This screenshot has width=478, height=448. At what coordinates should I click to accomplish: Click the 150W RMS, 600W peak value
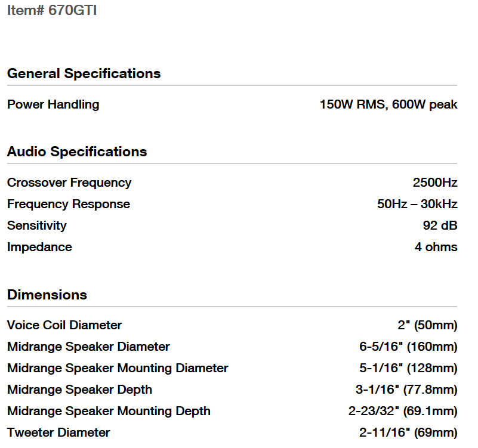coord(388,104)
